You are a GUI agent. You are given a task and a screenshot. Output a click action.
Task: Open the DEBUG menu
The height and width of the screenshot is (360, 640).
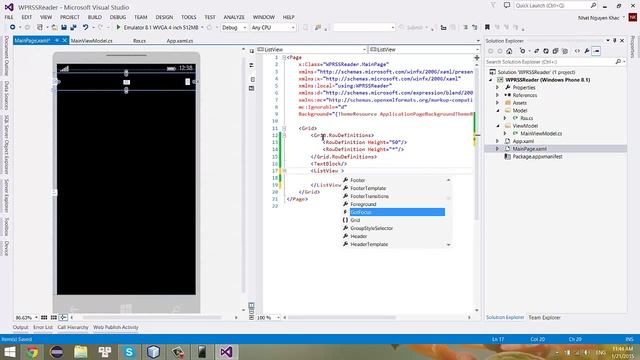118,17
